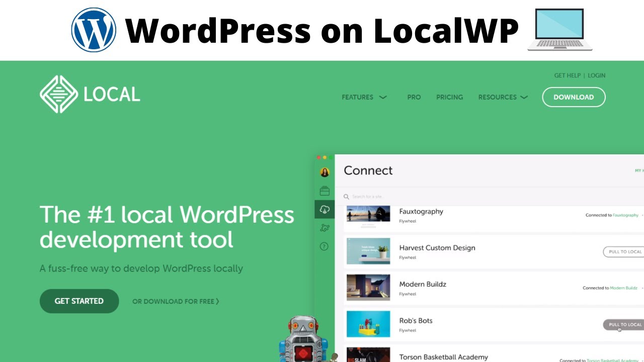This screenshot has height=362, width=644.
Task: Open the Features menu item
Action: pos(357,97)
